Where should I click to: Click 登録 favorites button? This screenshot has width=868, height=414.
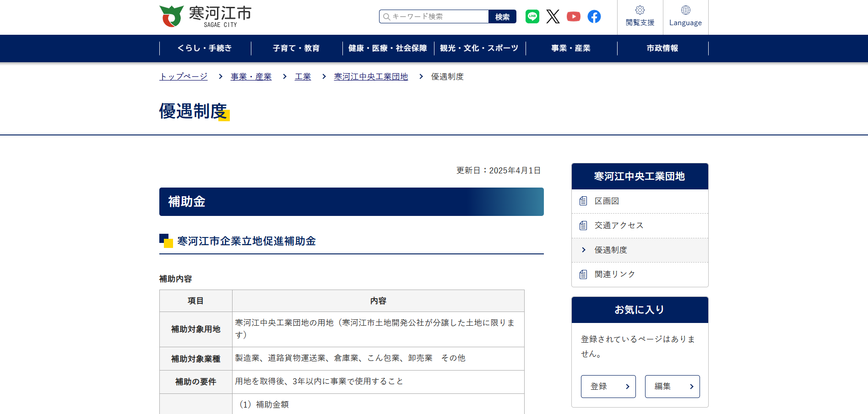pos(608,387)
